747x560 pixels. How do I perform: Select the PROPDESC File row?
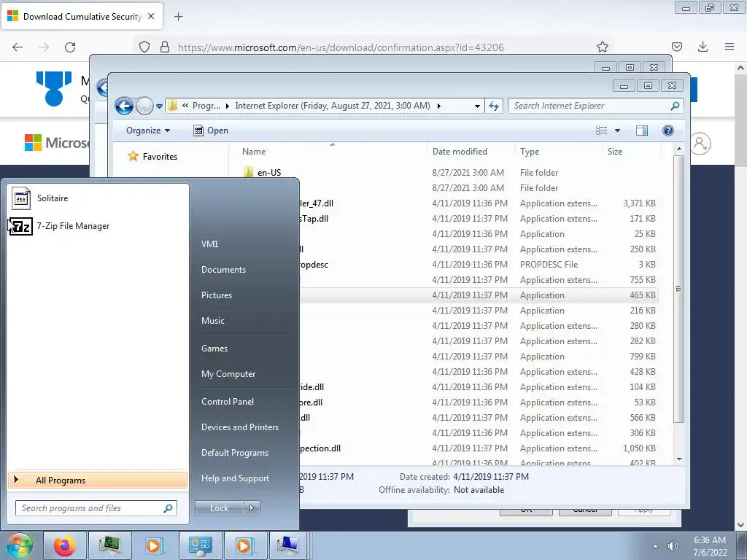[x=479, y=264]
